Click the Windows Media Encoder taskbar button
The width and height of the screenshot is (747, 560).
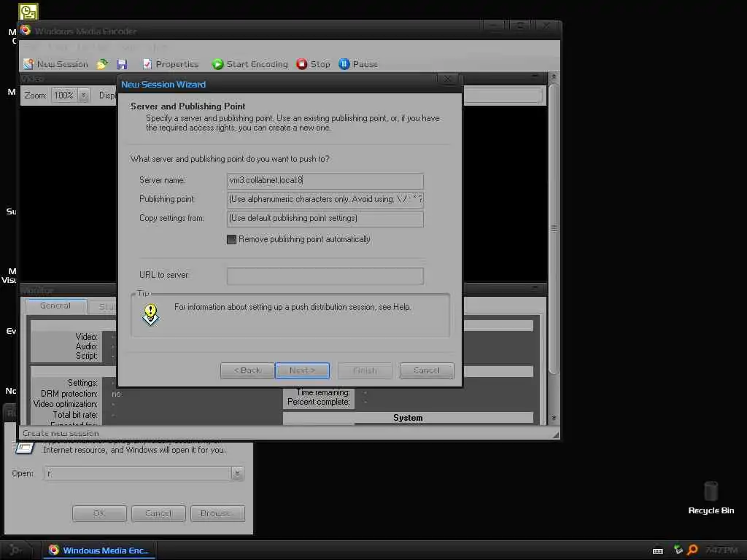(100, 551)
